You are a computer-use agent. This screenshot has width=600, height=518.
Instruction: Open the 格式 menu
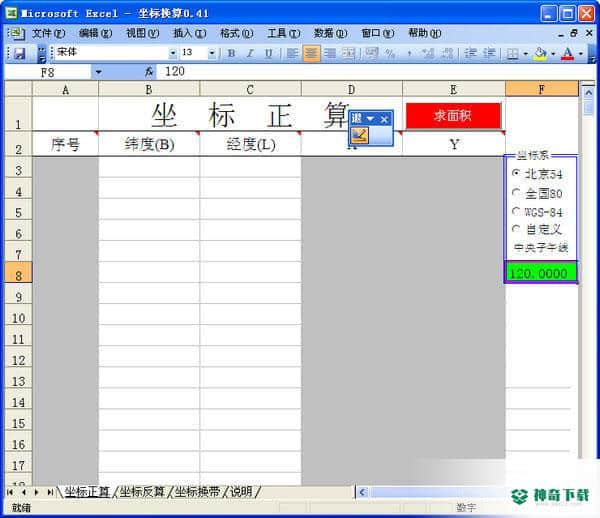tap(236, 34)
